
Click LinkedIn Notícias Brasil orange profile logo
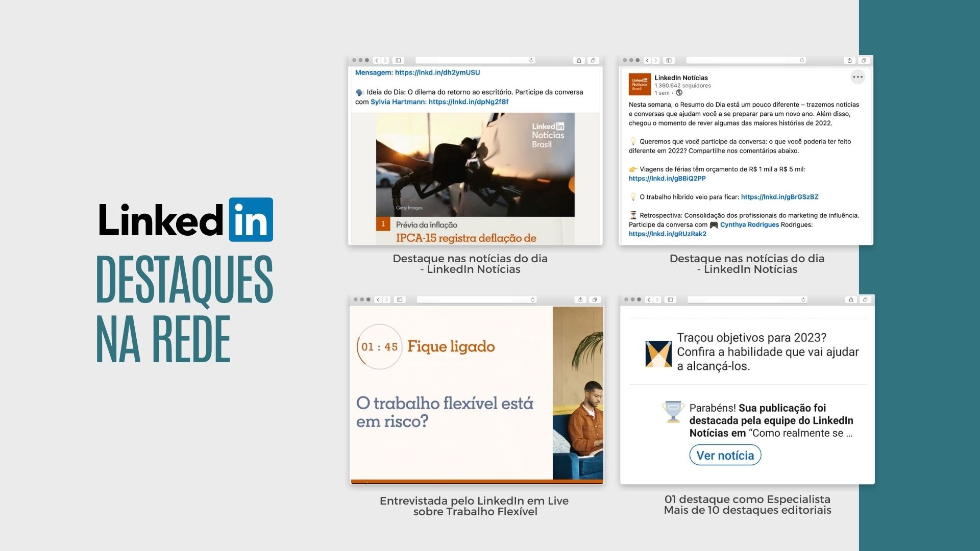640,85
